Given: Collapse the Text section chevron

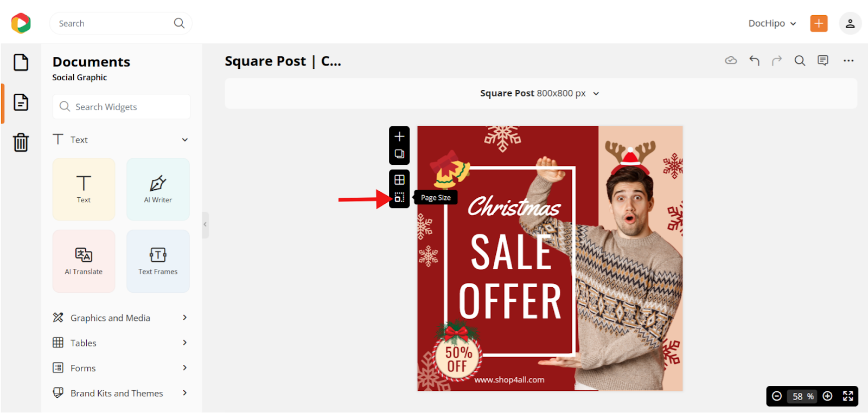Looking at the screenshot, I should [x=185, y=140].
